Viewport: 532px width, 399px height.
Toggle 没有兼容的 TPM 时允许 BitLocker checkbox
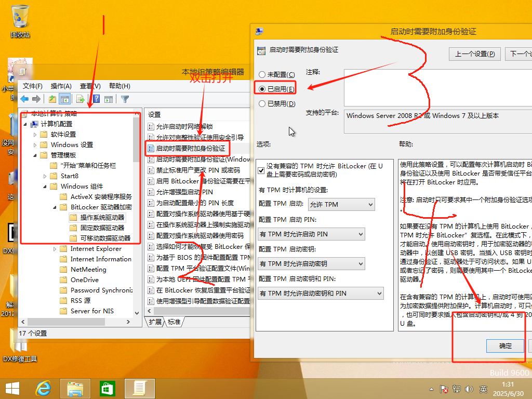click(261, 170)
